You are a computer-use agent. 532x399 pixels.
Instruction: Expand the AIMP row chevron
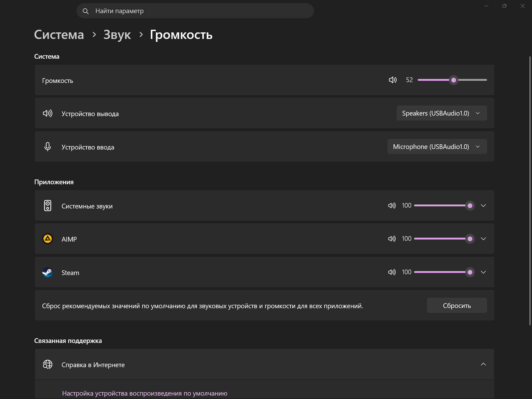pyautogui.click(x=483, y=239)
